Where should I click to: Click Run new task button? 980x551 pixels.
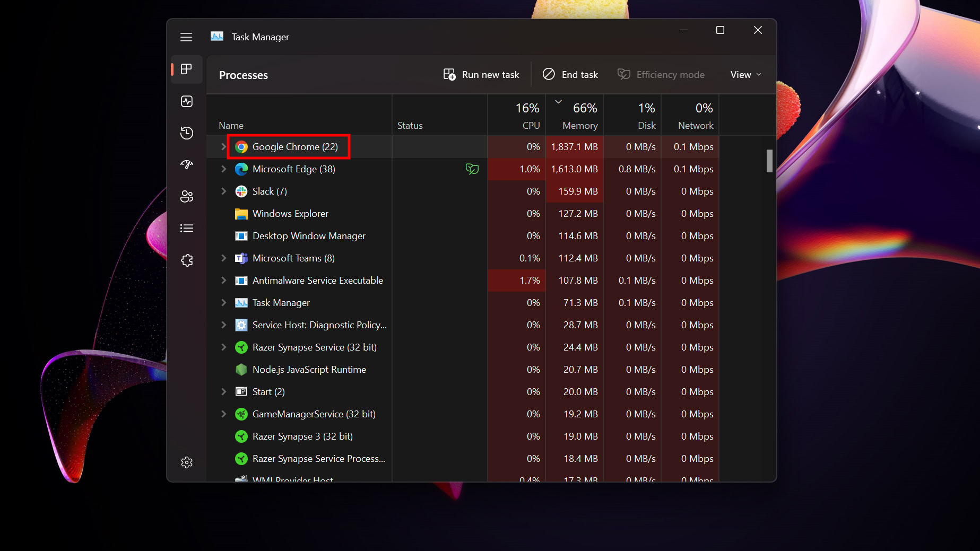(481, 75)
